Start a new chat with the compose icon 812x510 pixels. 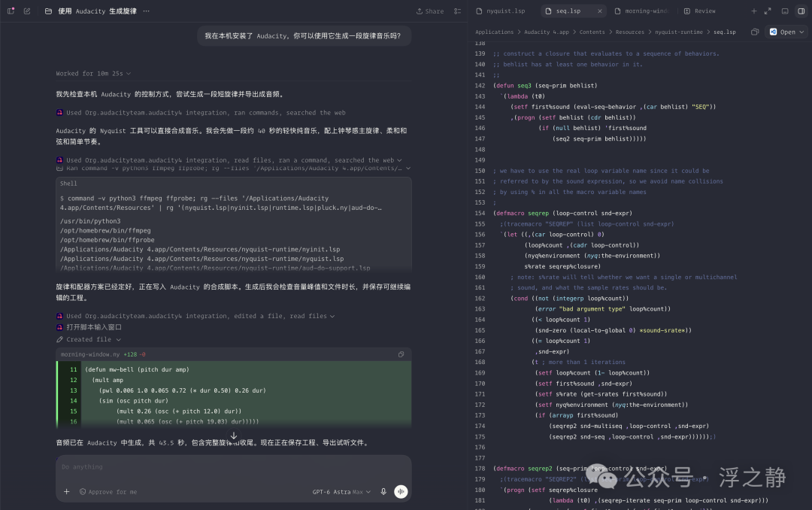click(27, 11)
